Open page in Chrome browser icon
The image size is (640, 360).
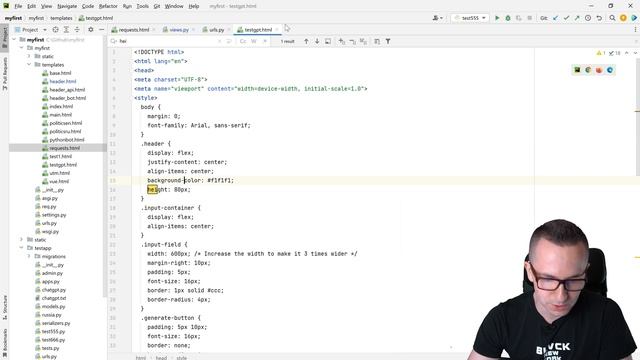pos(588,70)
